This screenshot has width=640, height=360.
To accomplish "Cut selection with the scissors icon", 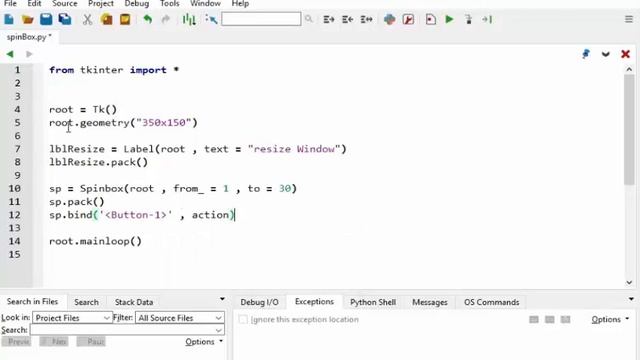I will [x=87, y=19].
